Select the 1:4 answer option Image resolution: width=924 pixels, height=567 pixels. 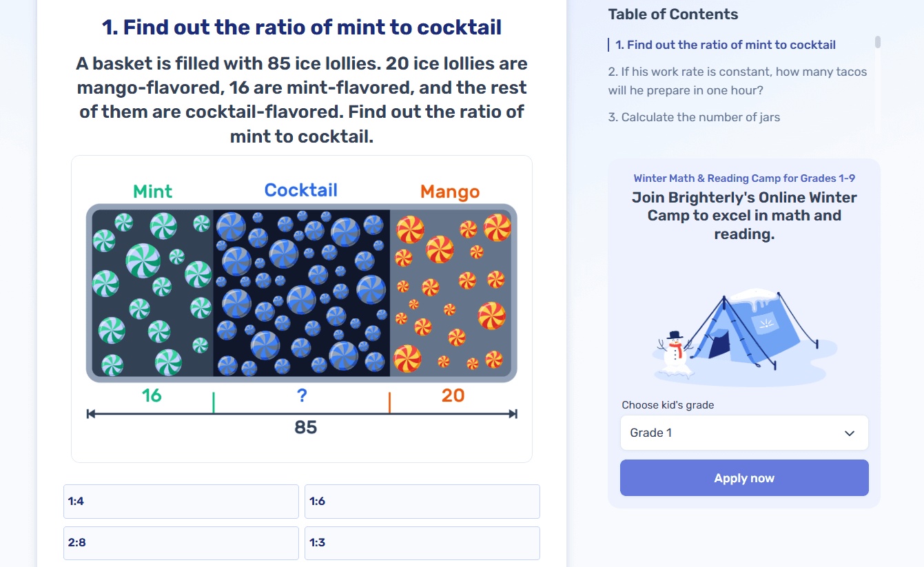point(181,502)
